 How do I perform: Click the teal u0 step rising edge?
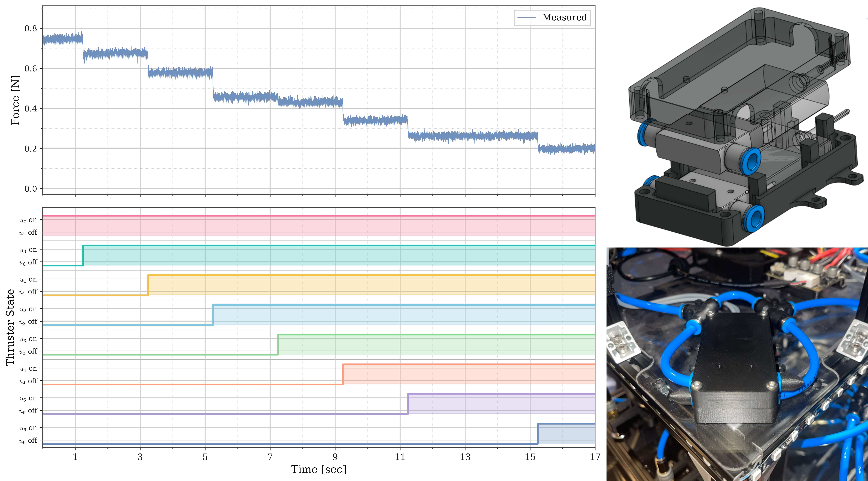83,256
